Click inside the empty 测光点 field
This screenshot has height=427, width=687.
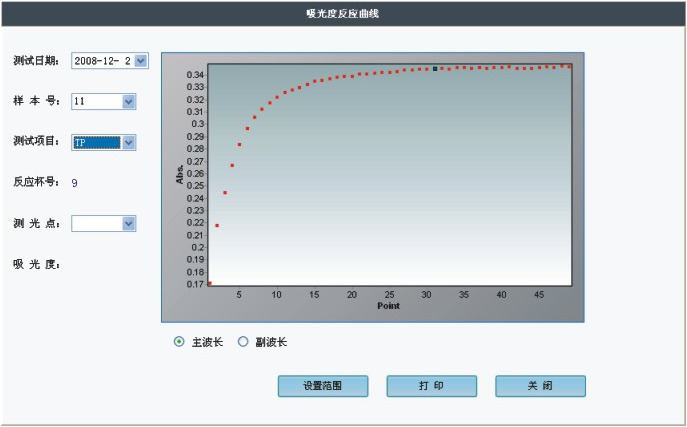pyautogui.click(x=96, y=224)
